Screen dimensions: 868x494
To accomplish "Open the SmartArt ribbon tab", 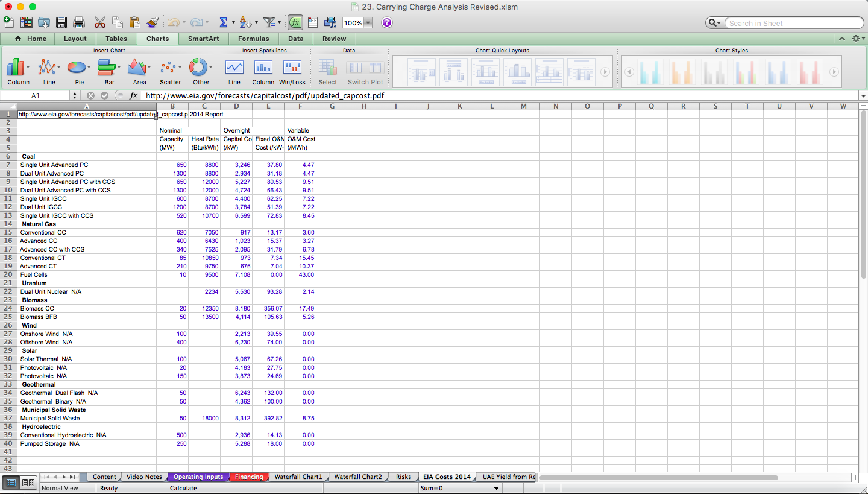I will [x=204, y=39].
